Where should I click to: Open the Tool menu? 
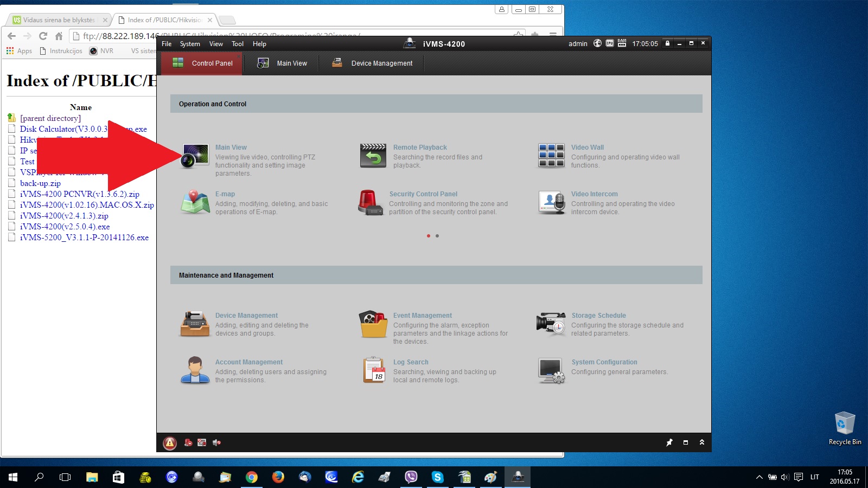point(238,44)
